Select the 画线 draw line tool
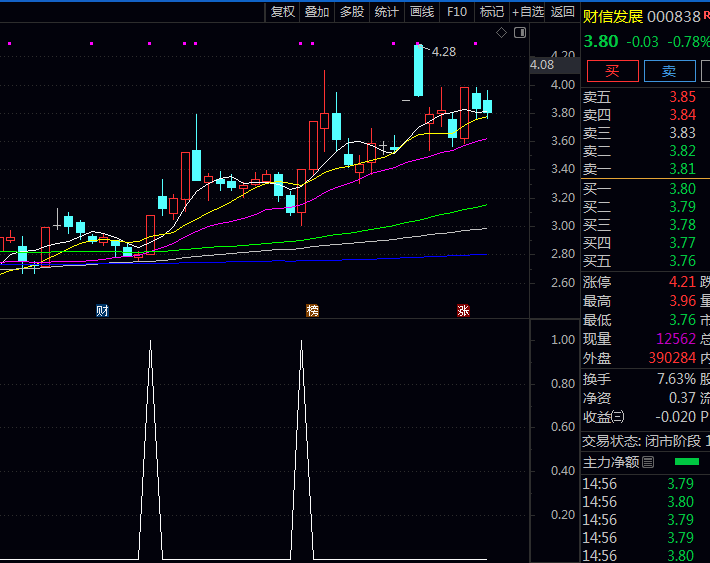This screenshot has width=710, height=563. [x=422, y=12]
